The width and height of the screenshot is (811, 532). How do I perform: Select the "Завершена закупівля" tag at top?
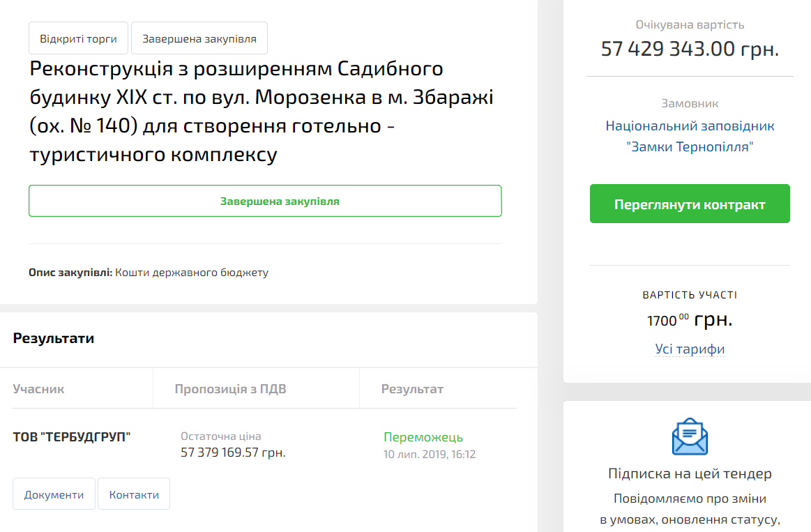[199, 38]
